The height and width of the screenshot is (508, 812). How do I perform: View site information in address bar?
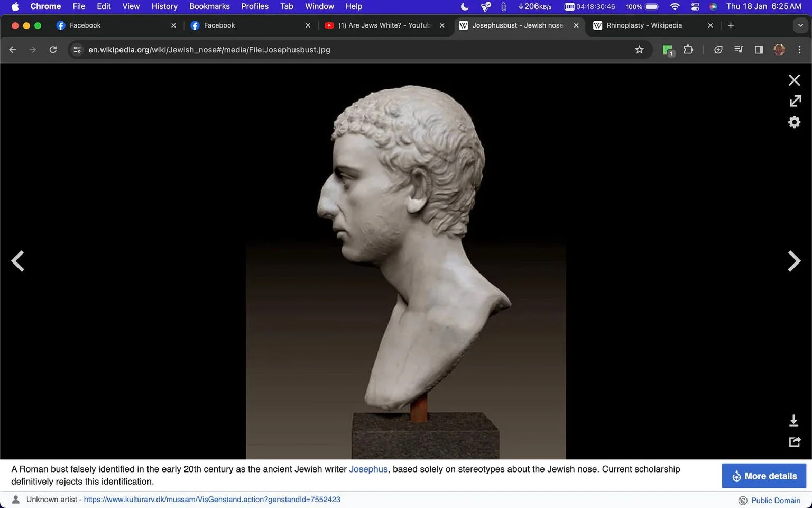pos(77,50)
